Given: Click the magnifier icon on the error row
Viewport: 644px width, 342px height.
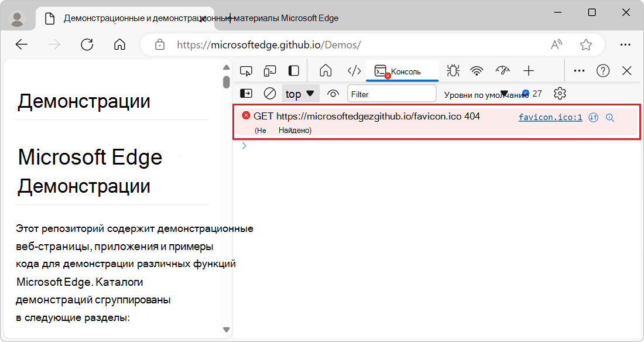Looking at the screenshot, I should [610, 118].
